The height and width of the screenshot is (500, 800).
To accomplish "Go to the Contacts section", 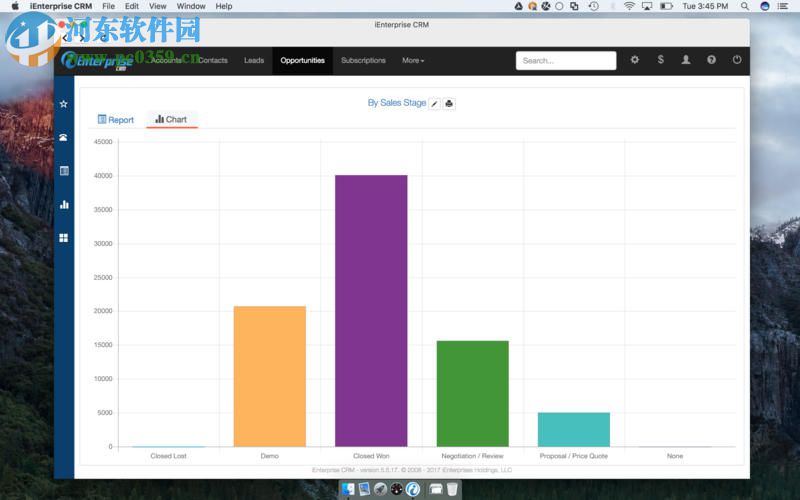I will point(213,60).
